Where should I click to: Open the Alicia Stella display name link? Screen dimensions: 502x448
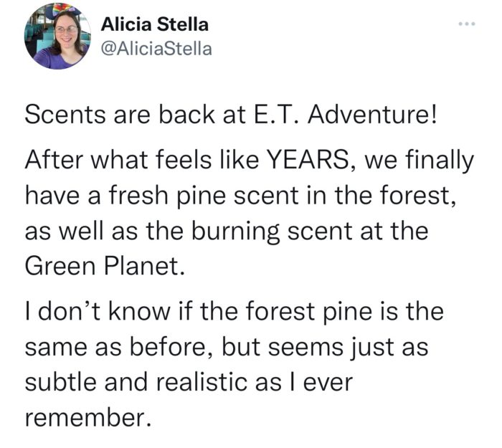click(x=155, y=24)
